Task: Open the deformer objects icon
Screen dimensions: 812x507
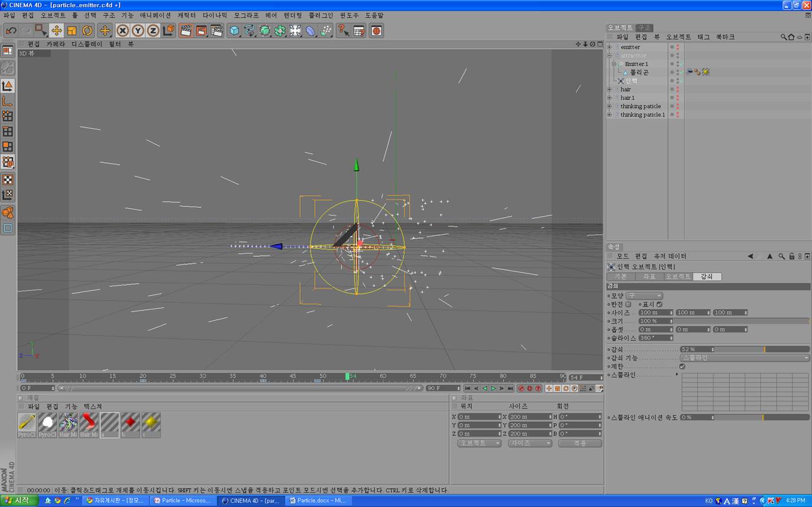Action: click(311, 30)
